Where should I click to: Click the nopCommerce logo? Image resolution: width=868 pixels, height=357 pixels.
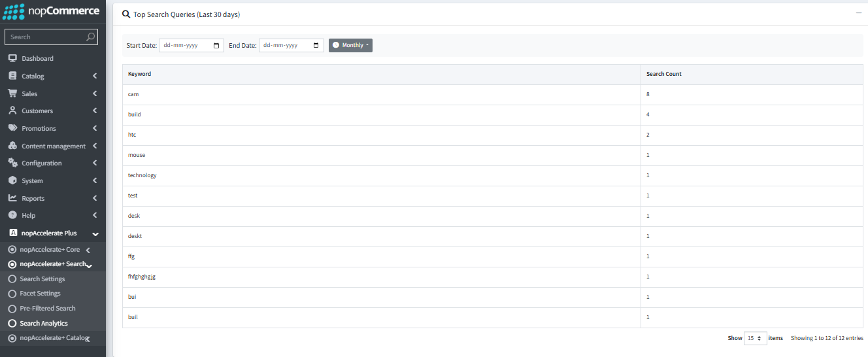tap(52, 12)
